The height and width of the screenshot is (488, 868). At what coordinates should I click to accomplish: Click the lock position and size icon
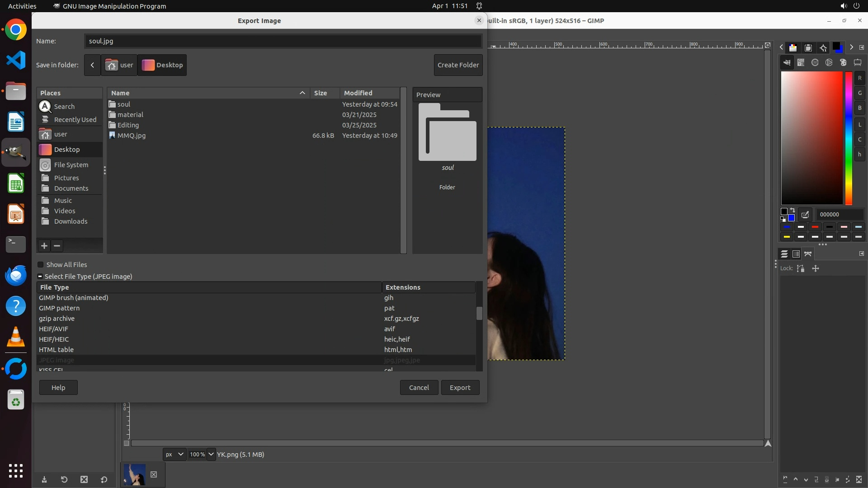click(816, 268)
